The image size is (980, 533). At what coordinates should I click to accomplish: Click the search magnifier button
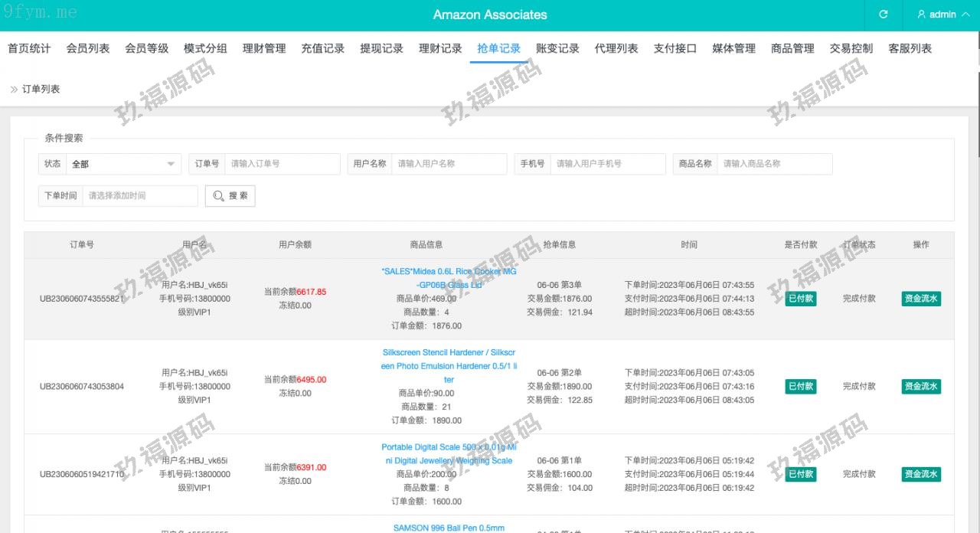pyautogui.click(x=230, y=196)
